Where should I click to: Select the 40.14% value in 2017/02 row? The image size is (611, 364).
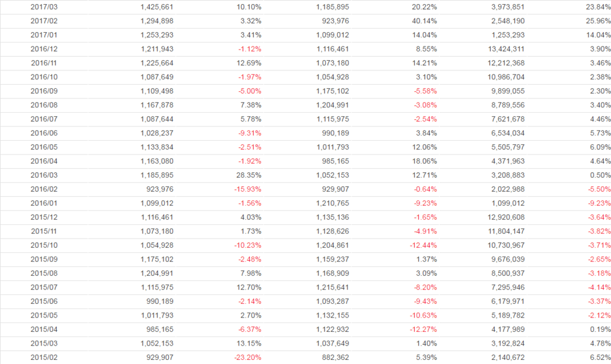click(425, 21)
